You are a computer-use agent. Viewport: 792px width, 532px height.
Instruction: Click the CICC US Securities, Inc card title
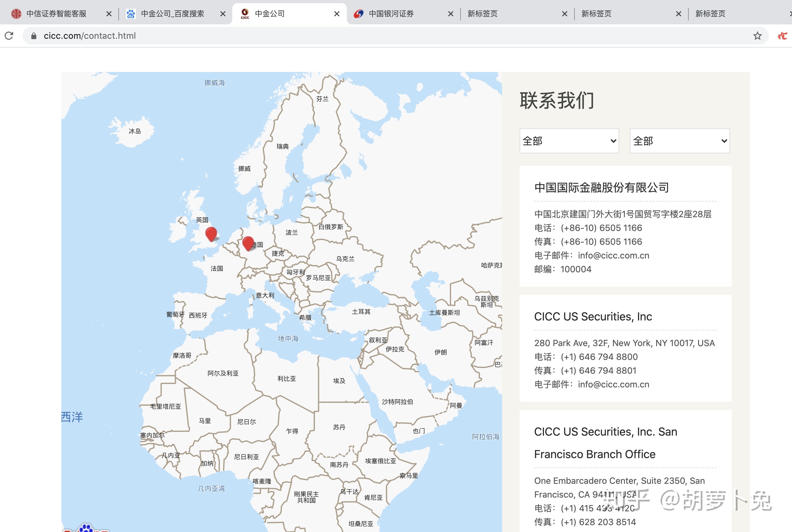pos(593,316)
